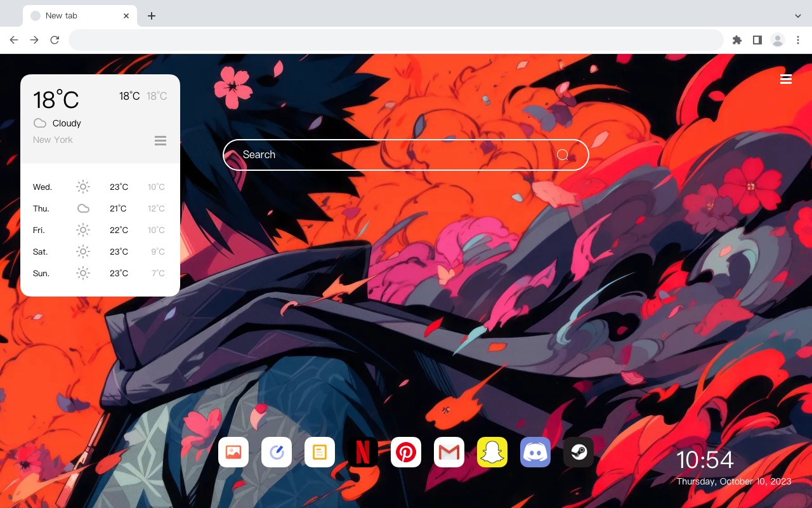Open the Discord shortcut
This screenshot has width=812, height=508.
pos(535,452)
